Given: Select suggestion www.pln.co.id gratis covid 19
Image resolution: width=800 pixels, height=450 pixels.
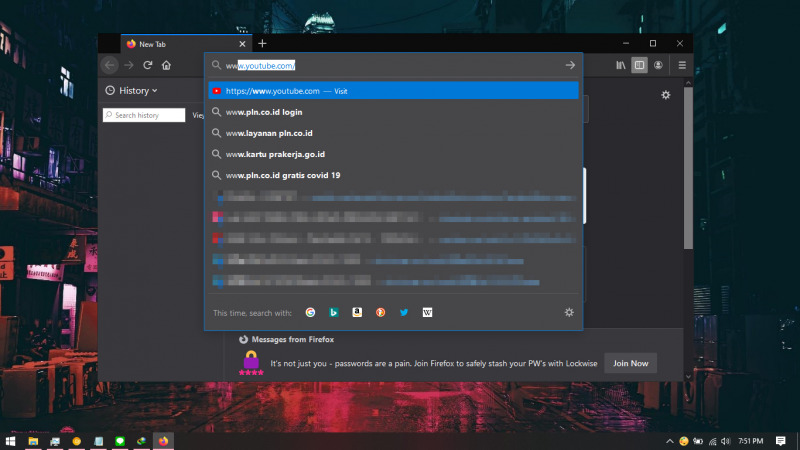Looking at the screenshot, I should coord(393,175).
